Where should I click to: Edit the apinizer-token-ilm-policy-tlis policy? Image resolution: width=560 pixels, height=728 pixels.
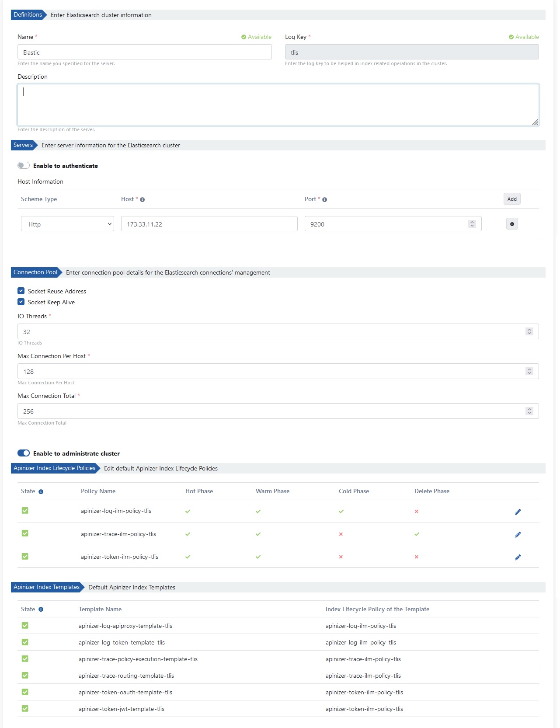518,557
